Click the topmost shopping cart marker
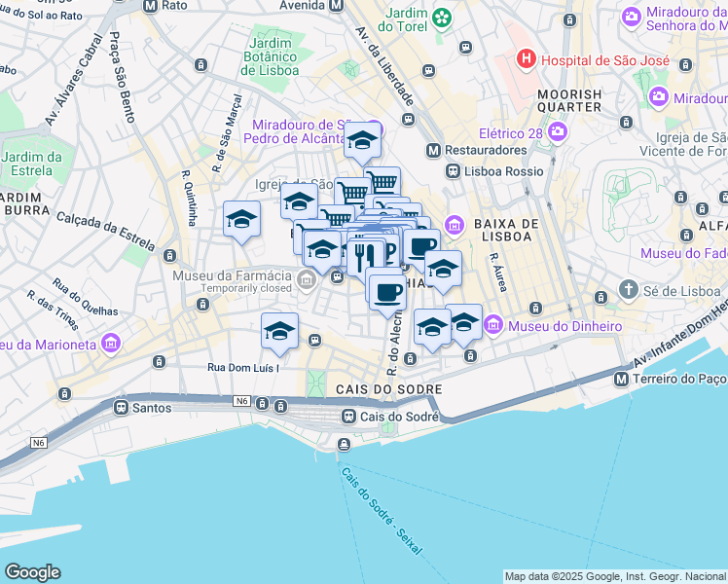Screen dimensions: 728x584 click(x=382, y=181)
